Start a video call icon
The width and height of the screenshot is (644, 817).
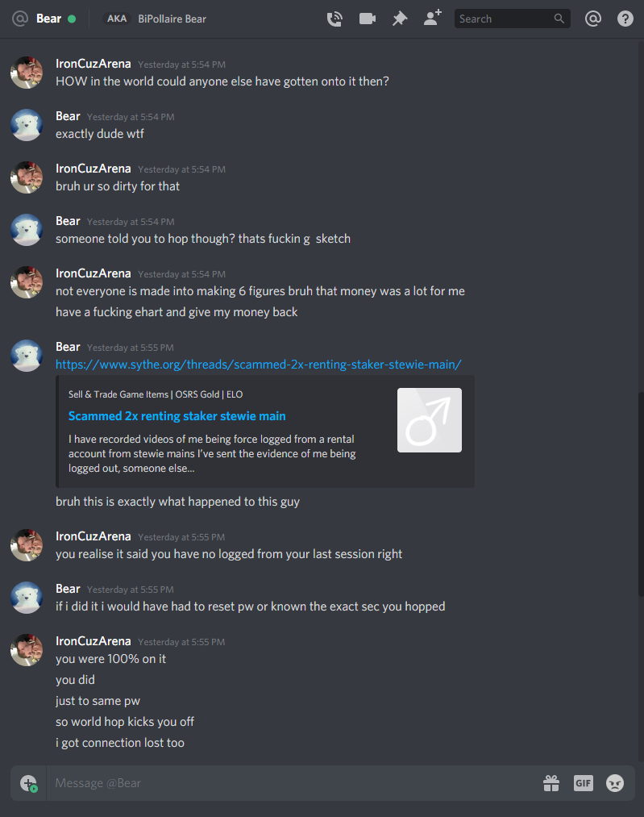[x=367, y=19]
